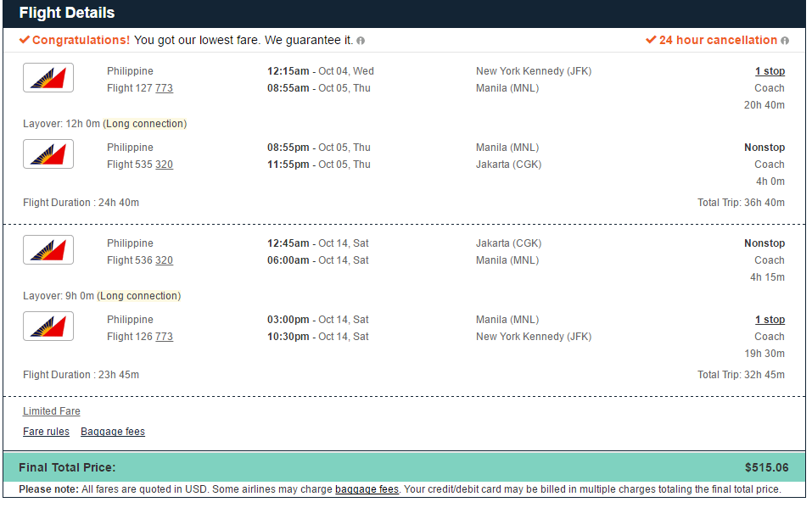This screenshot has height=508, width=812.
Task: Open aircraft type 320 link for Flight 536
Action: [x=164, y=260]
